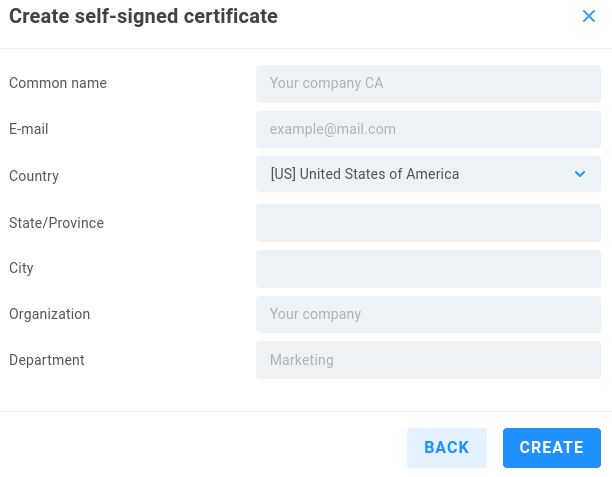This screenshot has width=612, height=477.
Task: Focus the Organization input field
Action: coord(428,315)
